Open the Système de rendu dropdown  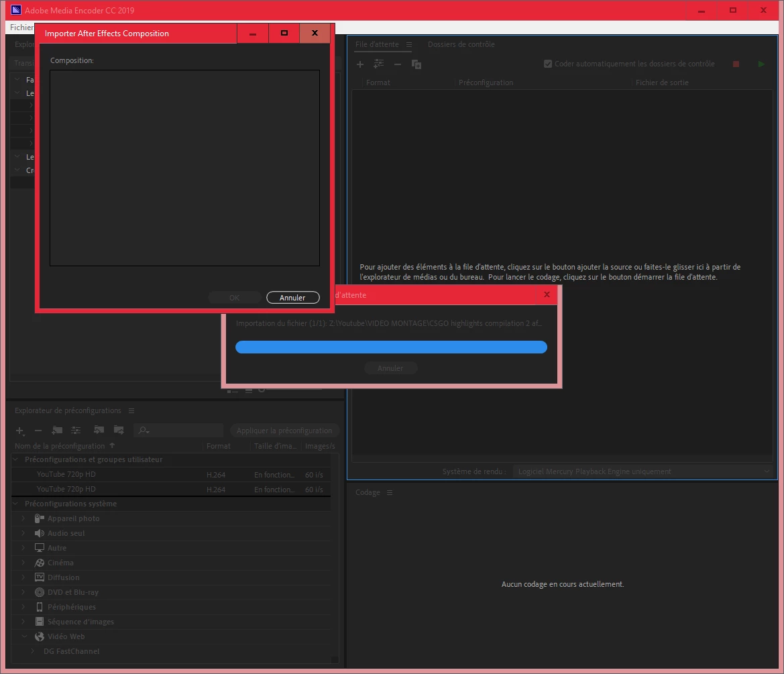[642, 471]
